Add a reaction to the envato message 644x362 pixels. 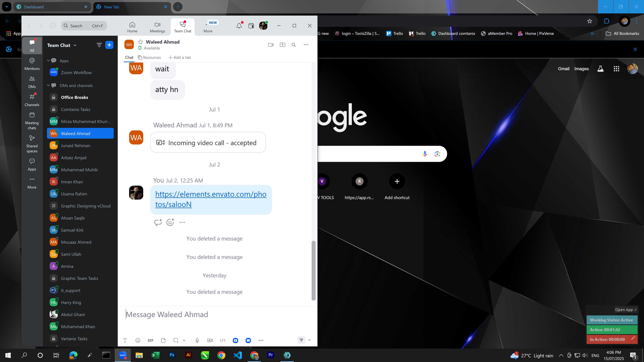point(170,222)
